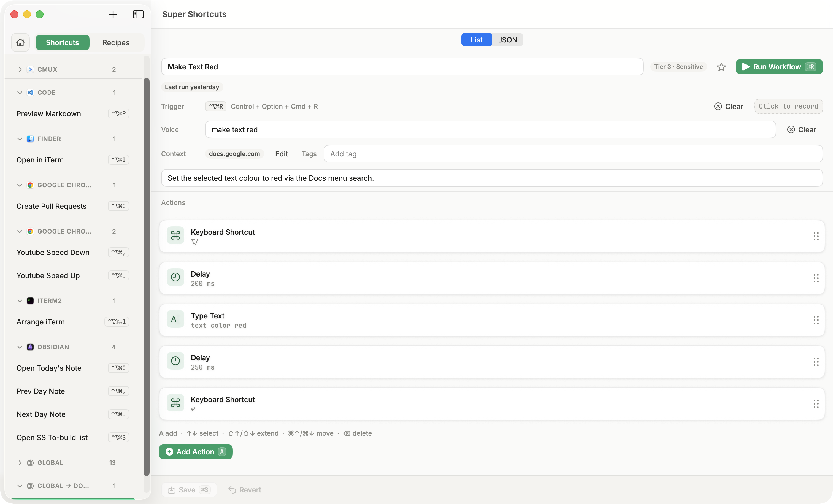833x504 pixels.
Task: Collapse the CODE group
Action: tap(20, 93)
